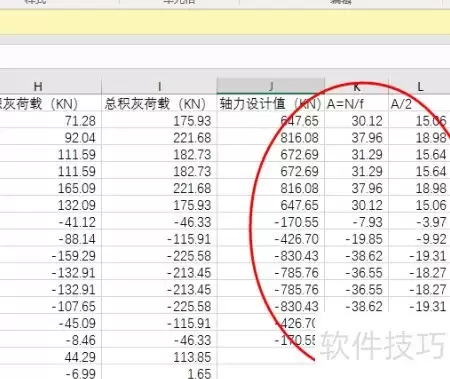
Task: Click the 总积灰荷载 (KN) header cell
Action: tap(159, 104)
